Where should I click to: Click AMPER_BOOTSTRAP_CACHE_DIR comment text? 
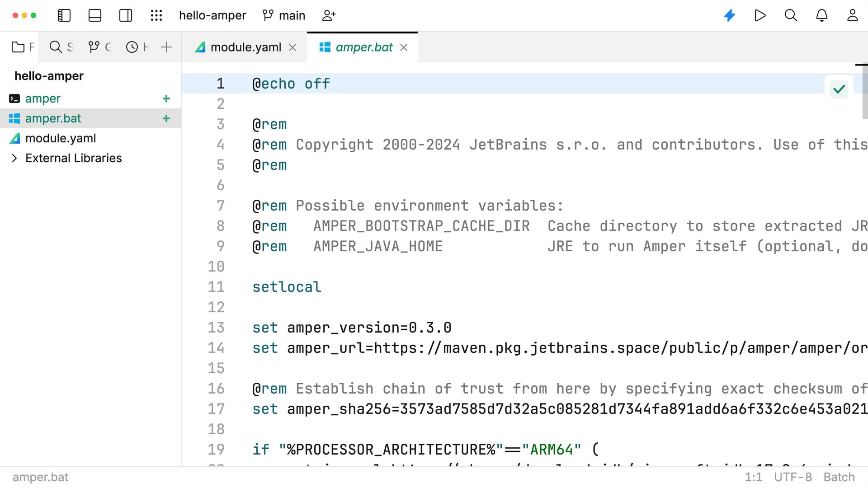[421, 226]
